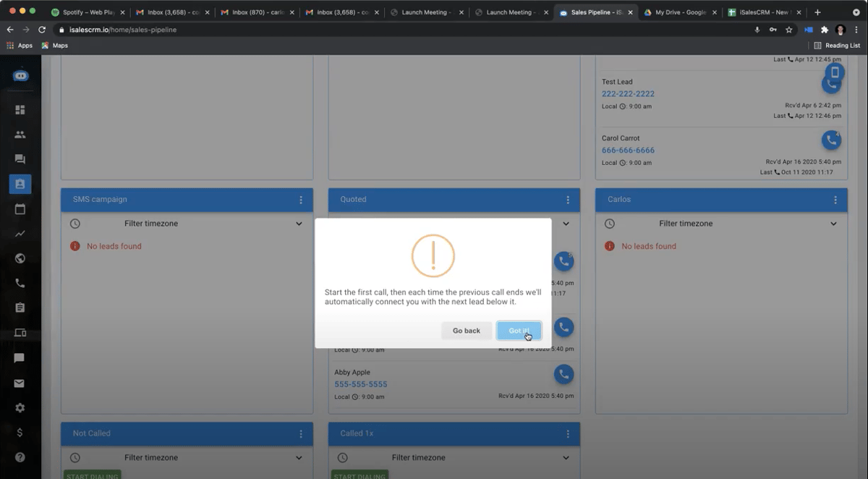The image size is (868, 479).
Task: Click the call icon next to Carol Carrot
Action: tap(831, 140)
